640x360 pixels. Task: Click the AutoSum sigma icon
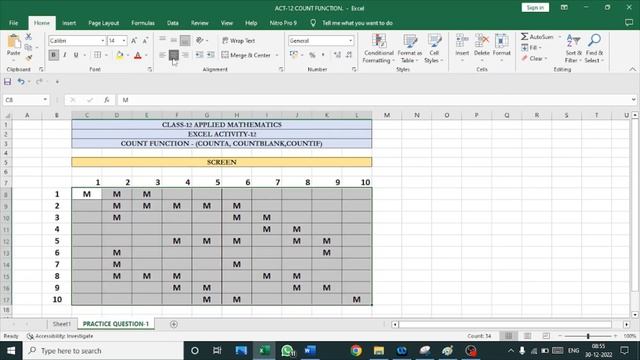524,37
